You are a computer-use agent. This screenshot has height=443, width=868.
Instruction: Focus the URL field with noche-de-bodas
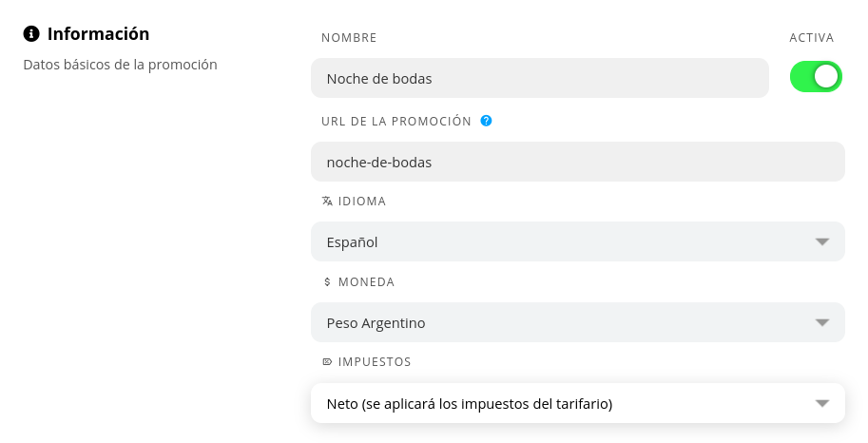click(578, 162)
